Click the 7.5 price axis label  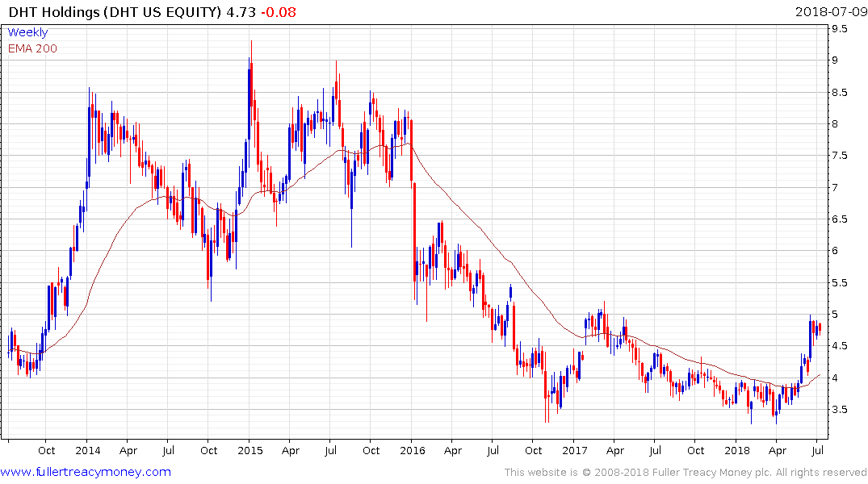pos(839,156)
